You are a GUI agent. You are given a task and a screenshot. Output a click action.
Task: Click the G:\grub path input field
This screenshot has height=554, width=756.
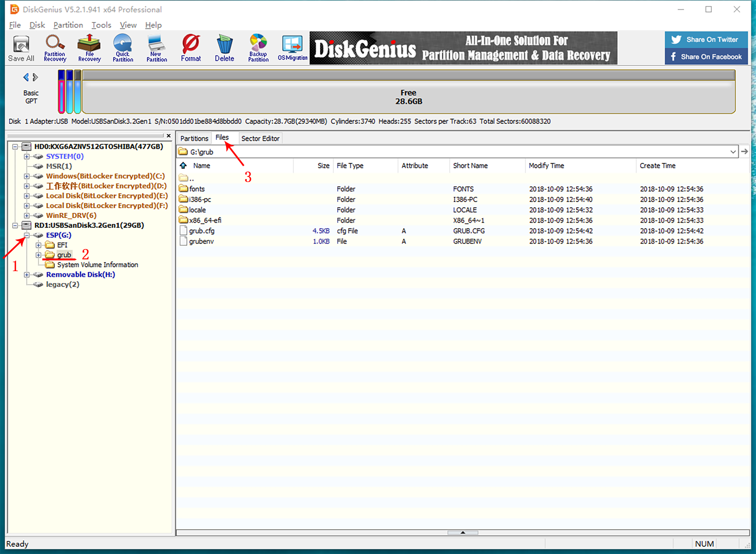(457, 152)
